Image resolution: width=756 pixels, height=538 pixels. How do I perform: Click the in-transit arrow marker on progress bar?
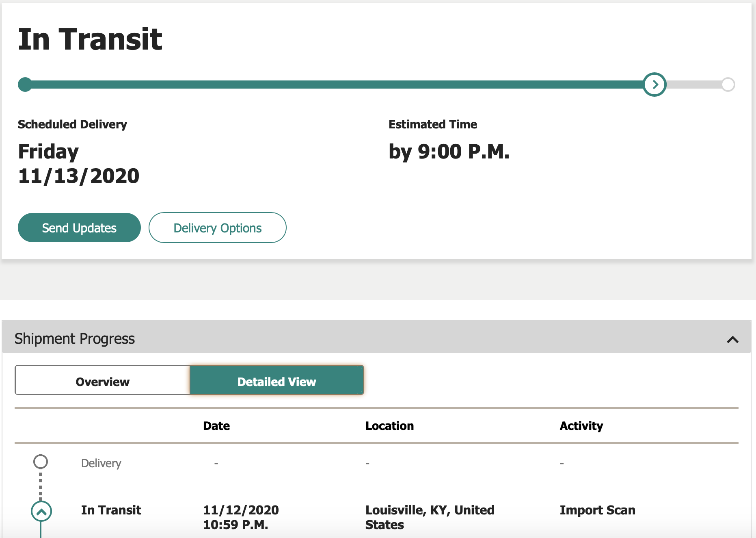pos(654,85)
